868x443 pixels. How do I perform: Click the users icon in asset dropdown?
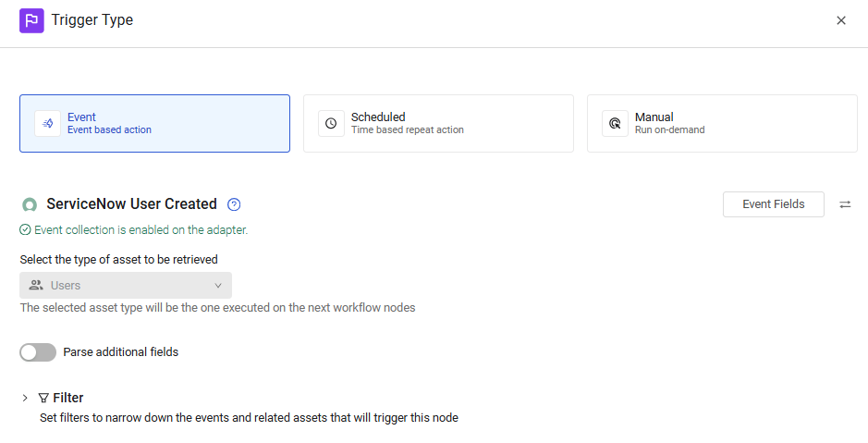(x=36, y=285)
